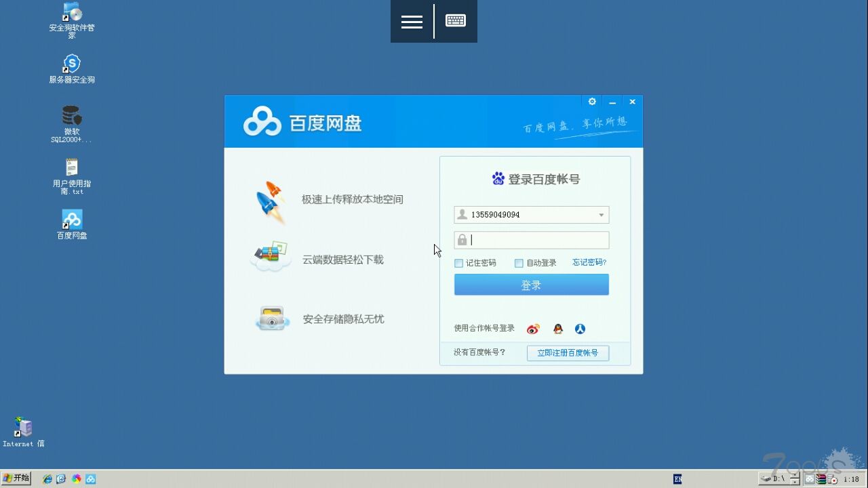Open the 开始 Start menu

(x=16, y=478)
